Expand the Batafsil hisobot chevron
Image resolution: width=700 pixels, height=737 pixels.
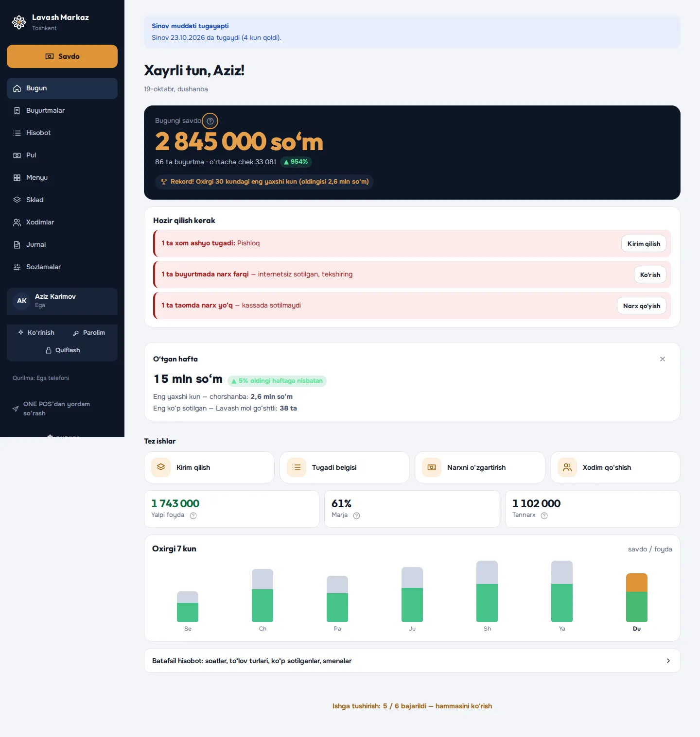tap(668, 661)
